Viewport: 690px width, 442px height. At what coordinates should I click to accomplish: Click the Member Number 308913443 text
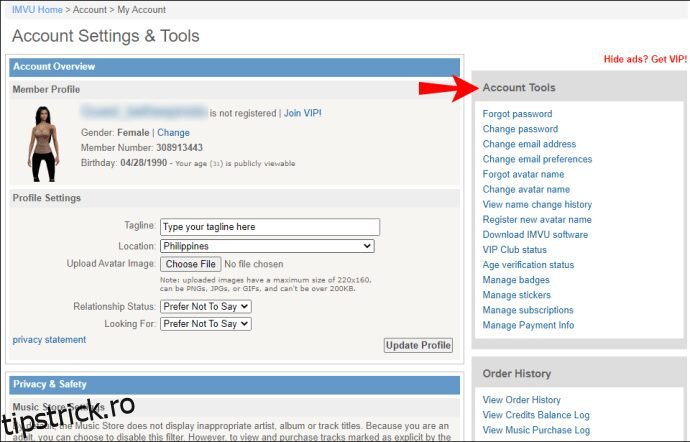pyautogui.click(x=142, y=147)
